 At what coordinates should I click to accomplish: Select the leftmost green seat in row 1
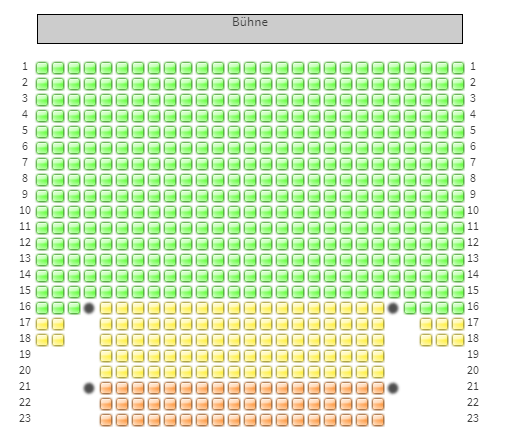pyautogui.click(x=42, y=68)
